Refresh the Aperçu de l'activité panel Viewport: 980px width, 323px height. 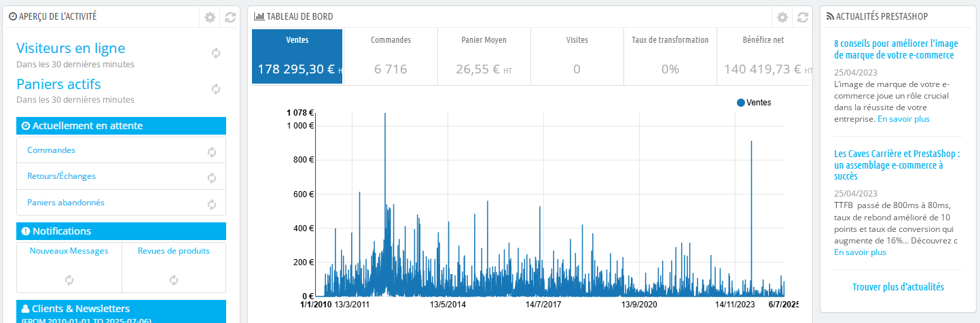point(230,18)
